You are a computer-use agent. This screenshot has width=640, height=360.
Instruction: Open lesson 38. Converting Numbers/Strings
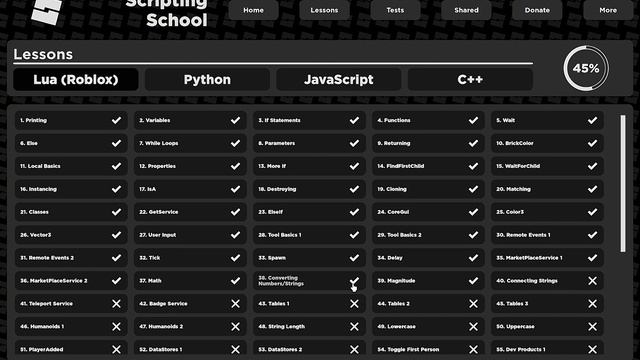(309, 281)
